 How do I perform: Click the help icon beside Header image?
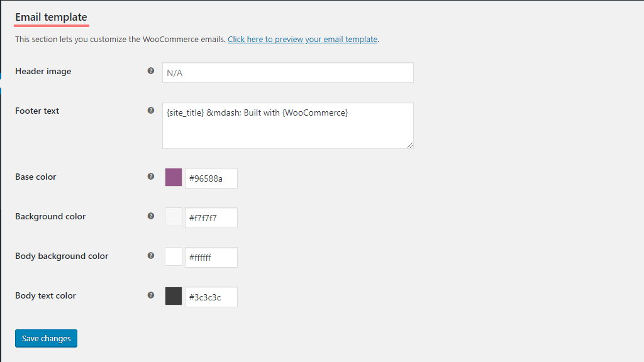(x=151, y=71)
